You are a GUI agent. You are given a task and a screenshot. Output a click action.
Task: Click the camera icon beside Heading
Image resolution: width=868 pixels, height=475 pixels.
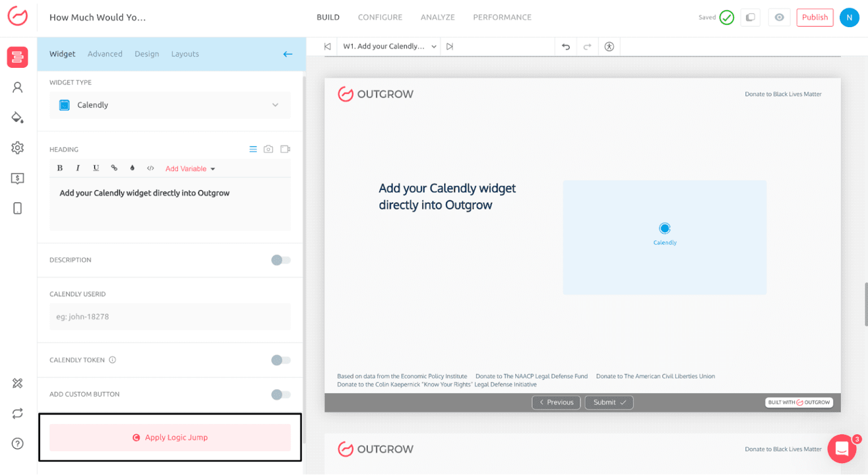[x=268, y=149]
